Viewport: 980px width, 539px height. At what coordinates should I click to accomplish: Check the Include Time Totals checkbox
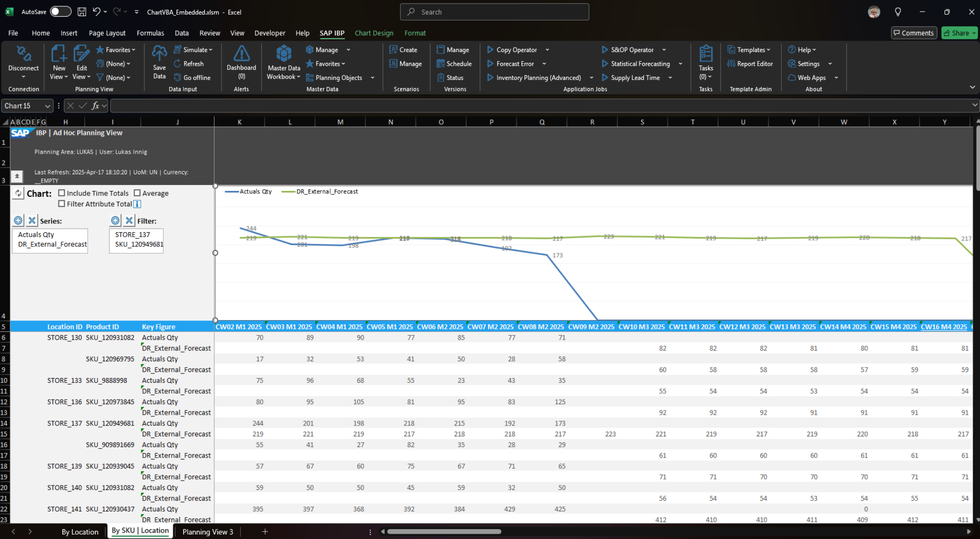coord(61,193)
